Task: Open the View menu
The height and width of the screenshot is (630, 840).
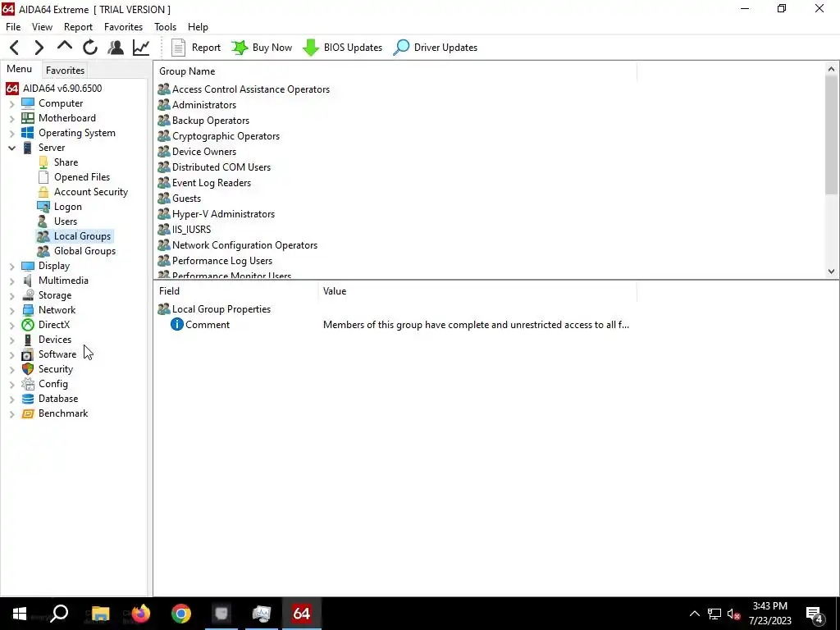Action: point(43,27)
